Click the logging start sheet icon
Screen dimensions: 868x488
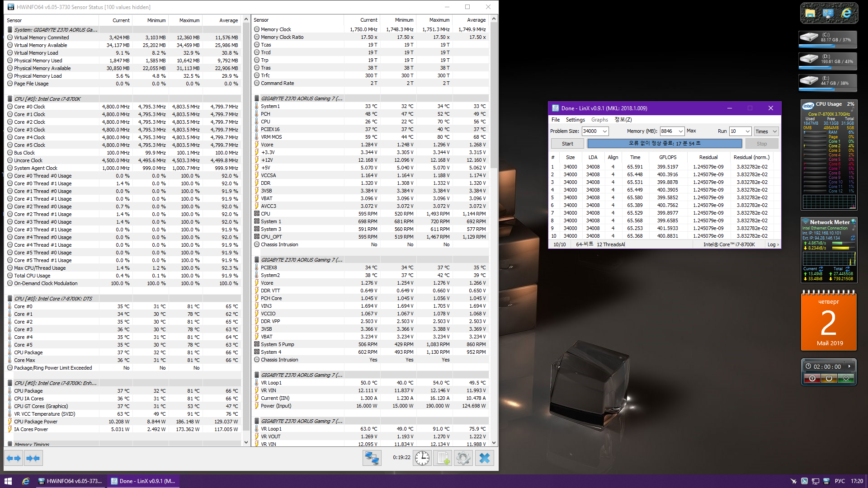point(443,458)
